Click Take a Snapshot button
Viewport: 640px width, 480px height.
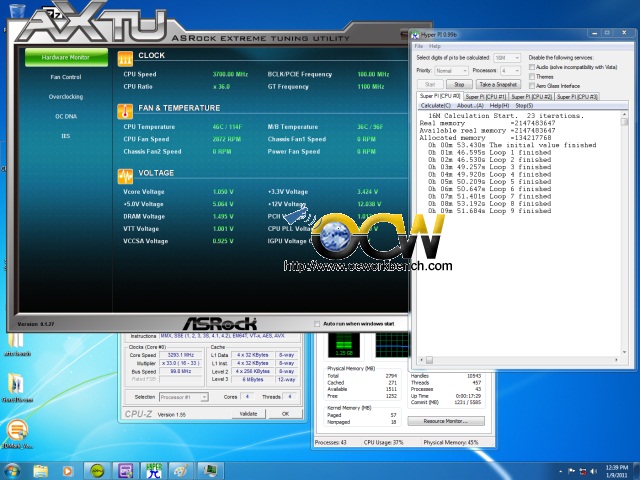(498, 84)
